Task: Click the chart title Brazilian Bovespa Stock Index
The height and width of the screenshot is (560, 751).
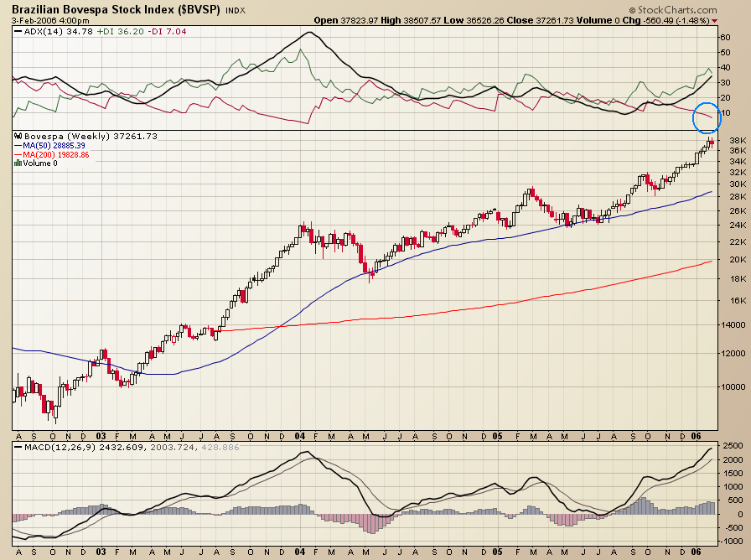Action: pyautogui.click(x=116, y=9)
